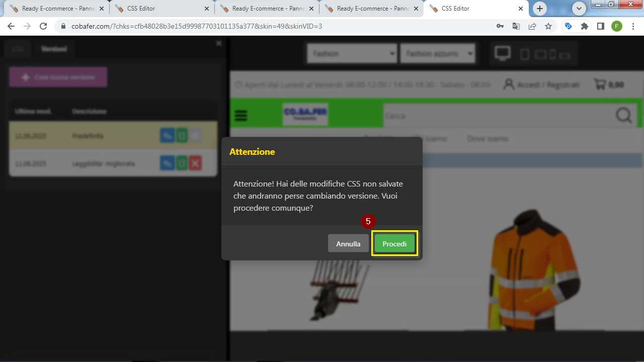View site security lock information
This screenshot has height=362, width=644.
[x=63, y=26]
